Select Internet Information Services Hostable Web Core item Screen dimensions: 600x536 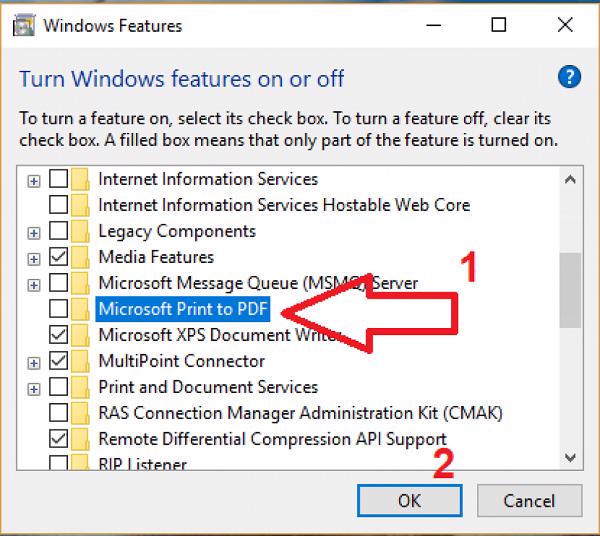click(x=283, y=206)
